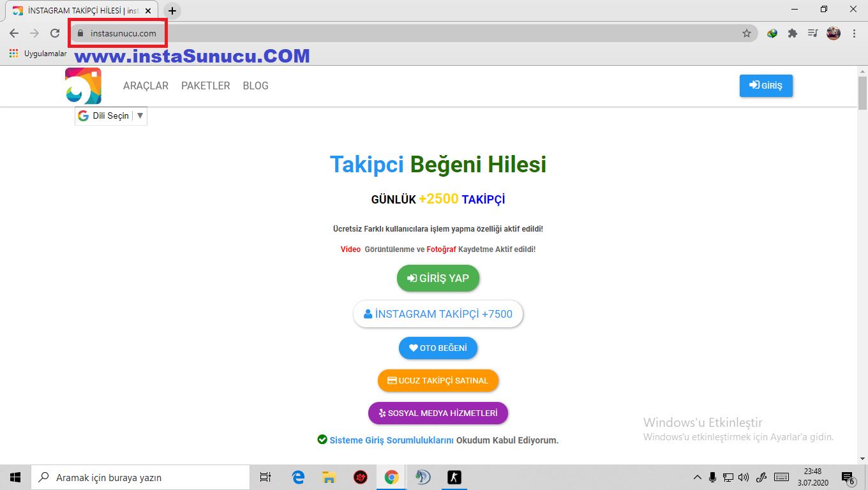
Task: Click the page vertical scrollbar thumb
Action: coord(863,93)
